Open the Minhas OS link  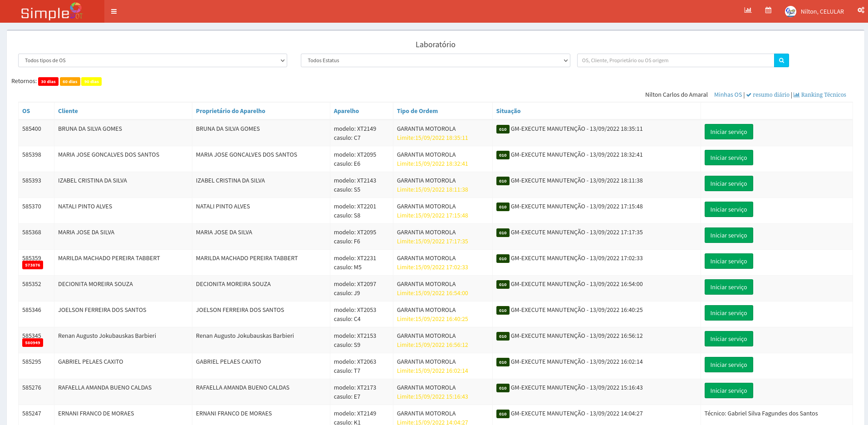coord(728,95)
